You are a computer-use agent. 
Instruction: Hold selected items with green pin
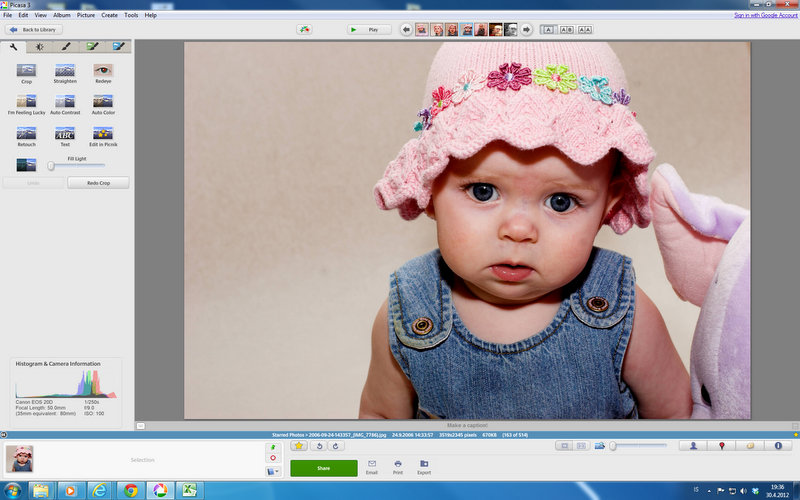[273, 447]
